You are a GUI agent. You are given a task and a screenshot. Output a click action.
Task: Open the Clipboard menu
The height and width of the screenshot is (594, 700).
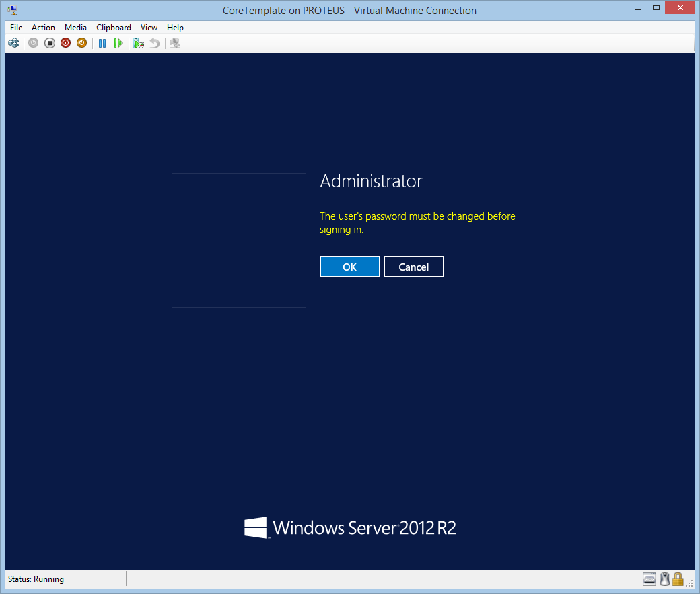114,28
